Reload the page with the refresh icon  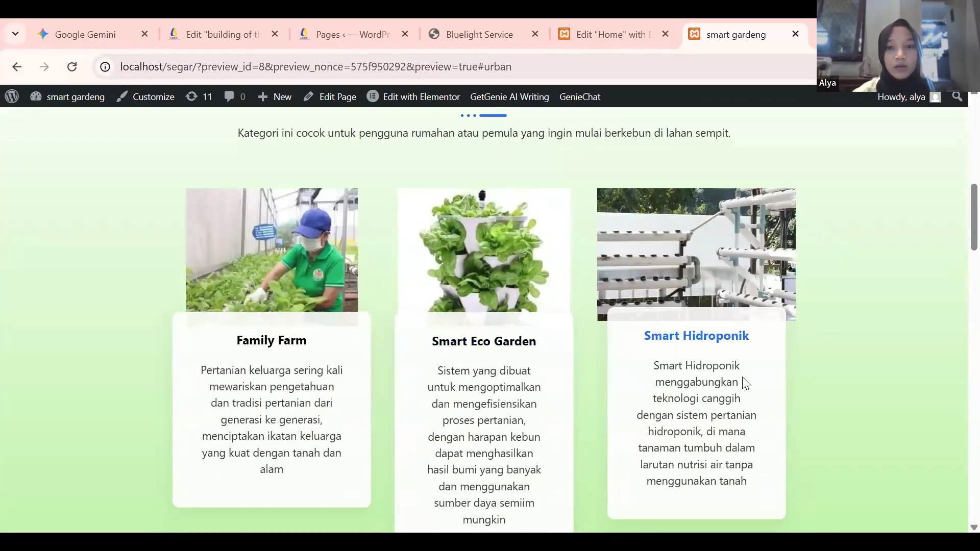point(72,66)
